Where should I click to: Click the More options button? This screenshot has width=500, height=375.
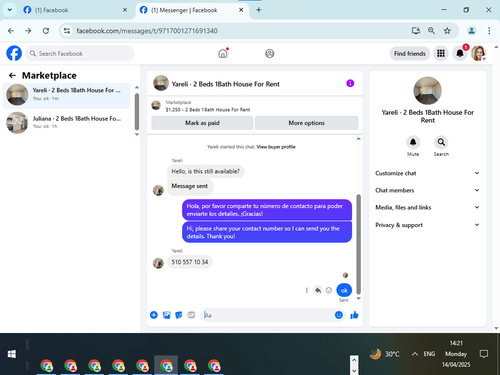point(306,123)
